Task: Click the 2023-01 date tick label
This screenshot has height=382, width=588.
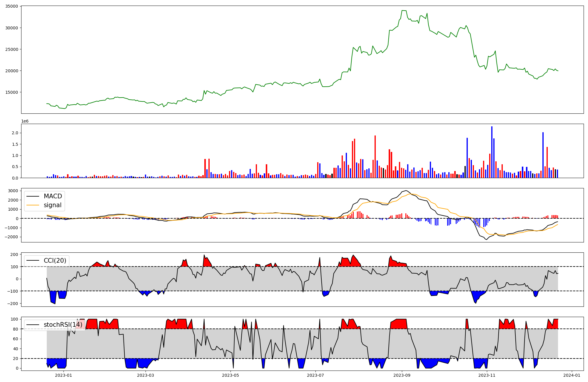Action: [64, 375]
